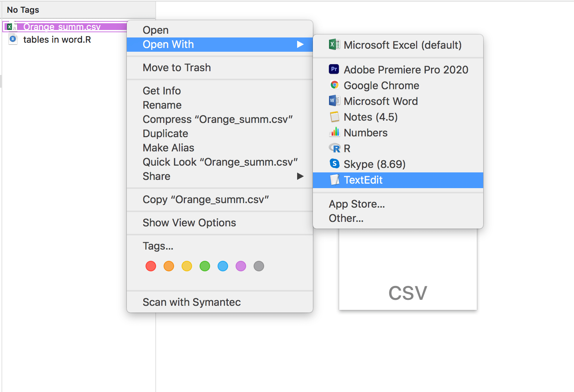Apply the red tag color
The width and height of the screenshot is (574, 392).
[x=150, y=266]
